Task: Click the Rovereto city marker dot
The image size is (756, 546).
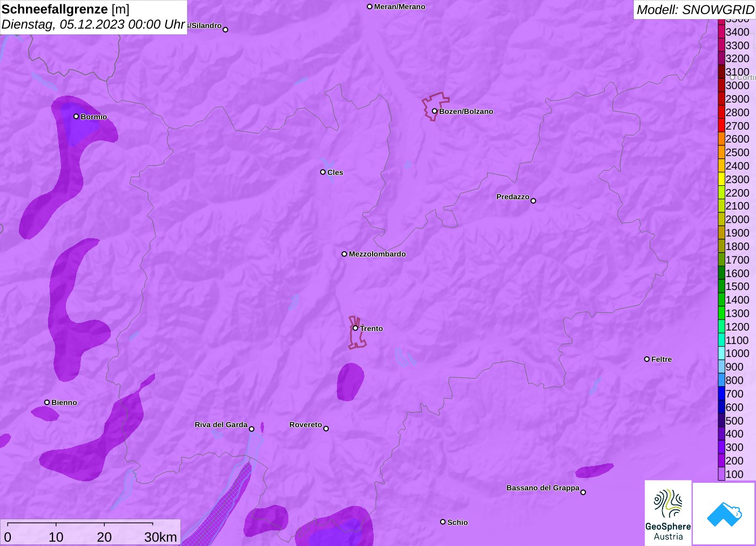Action: 326,429
